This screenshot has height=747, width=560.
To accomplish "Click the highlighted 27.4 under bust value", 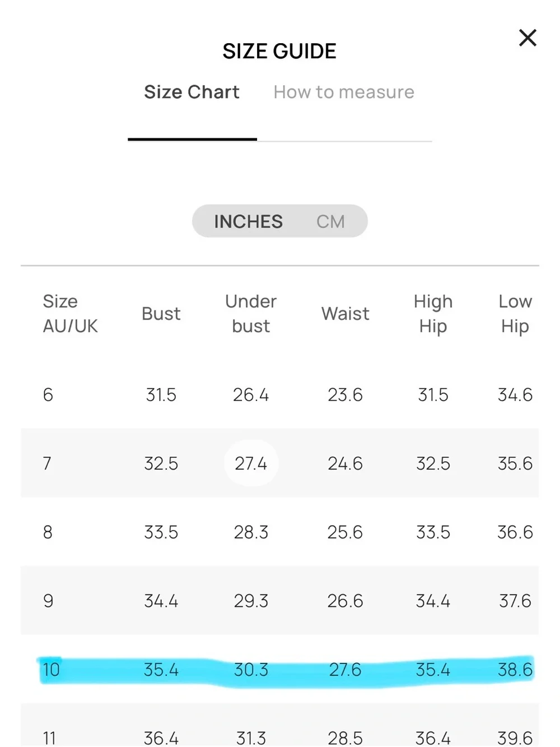I will click(x=251, y=463).
